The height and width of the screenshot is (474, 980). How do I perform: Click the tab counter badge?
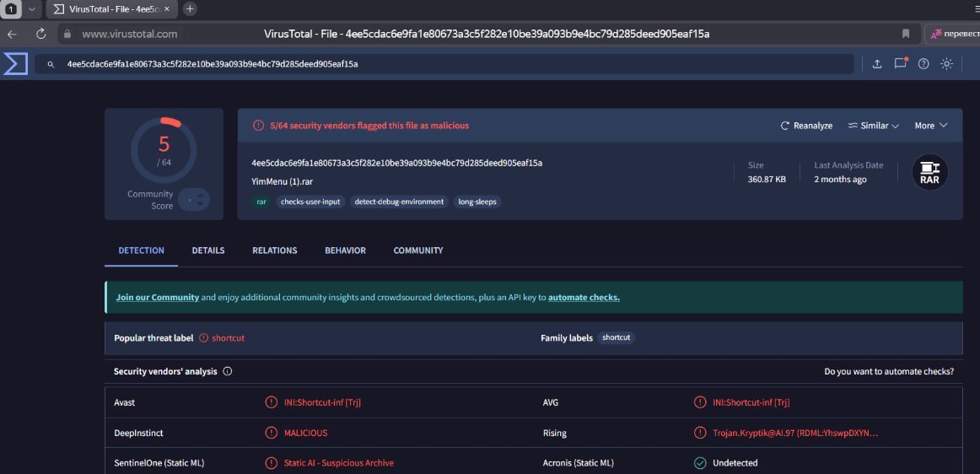[x=13, y=9]
